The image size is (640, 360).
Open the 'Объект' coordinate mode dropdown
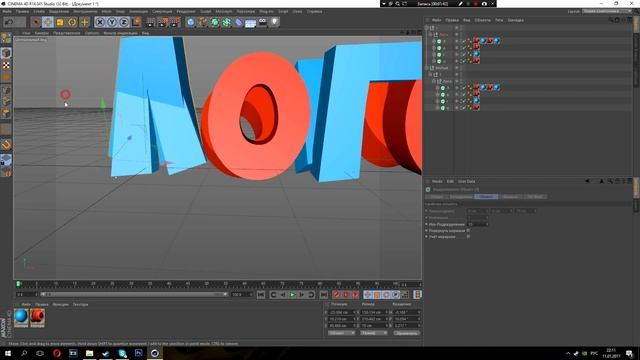[x=341, y=333]
